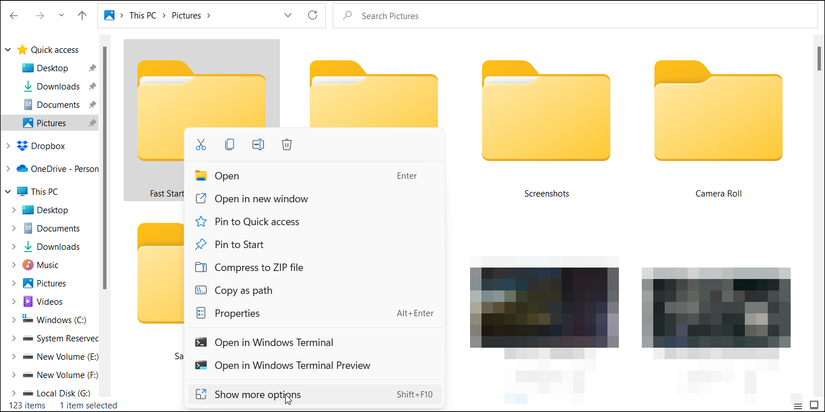Click the Delete trash icon
Screen dimensions: 825x412
tap(287, 144)
